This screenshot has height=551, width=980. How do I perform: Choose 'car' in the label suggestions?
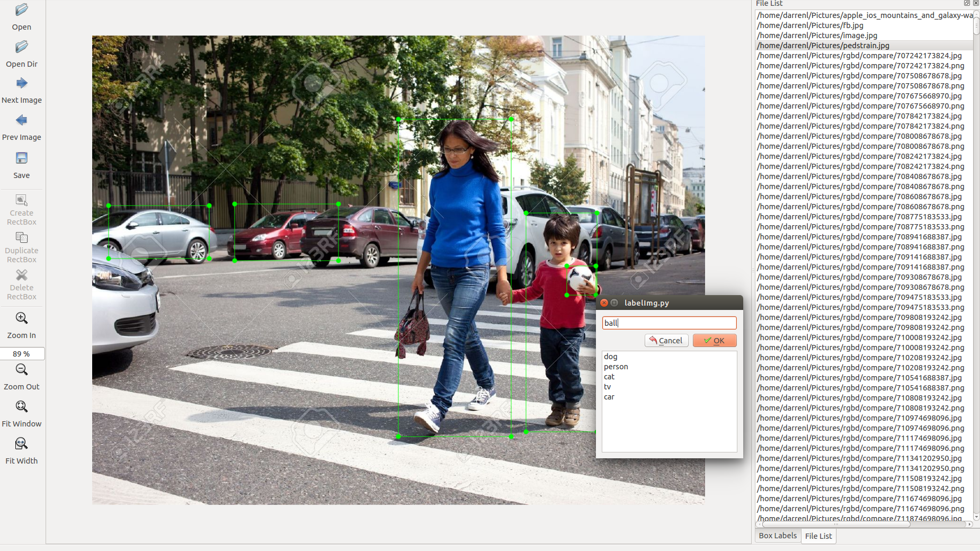(x=609, y=397)
